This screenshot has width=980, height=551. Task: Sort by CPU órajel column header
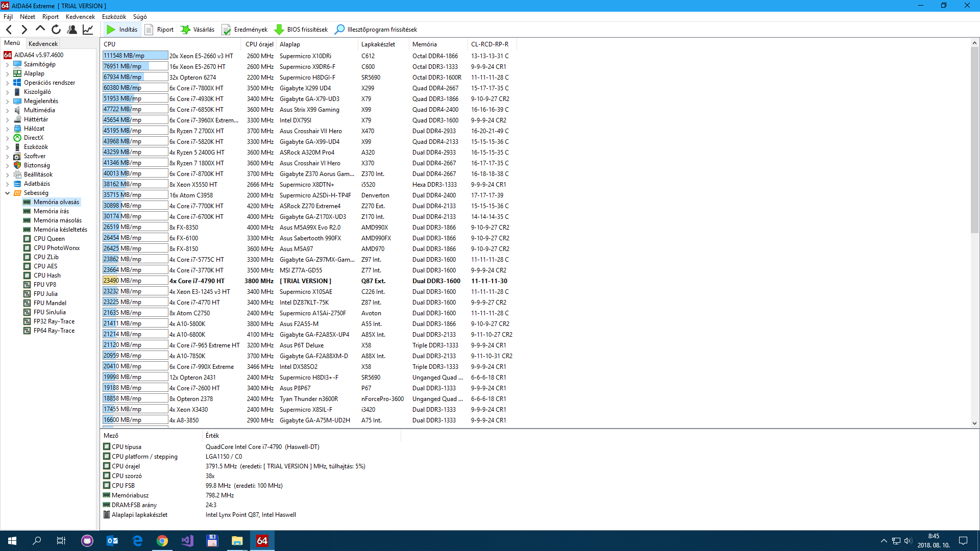pos(259,44)
